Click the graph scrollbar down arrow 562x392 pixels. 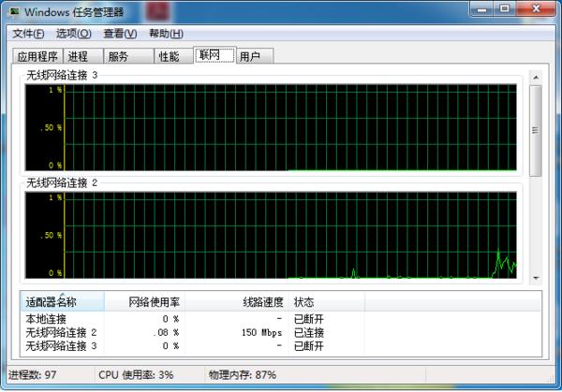536,278
